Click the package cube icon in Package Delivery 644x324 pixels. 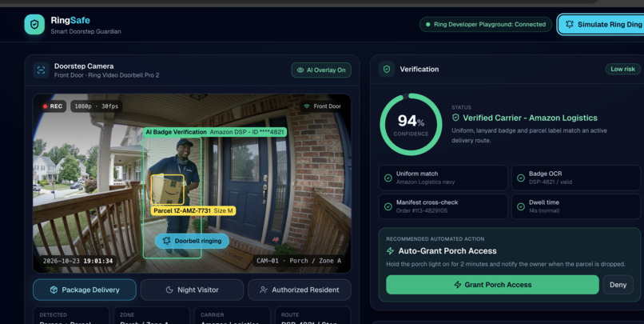[x=54, y=290]
